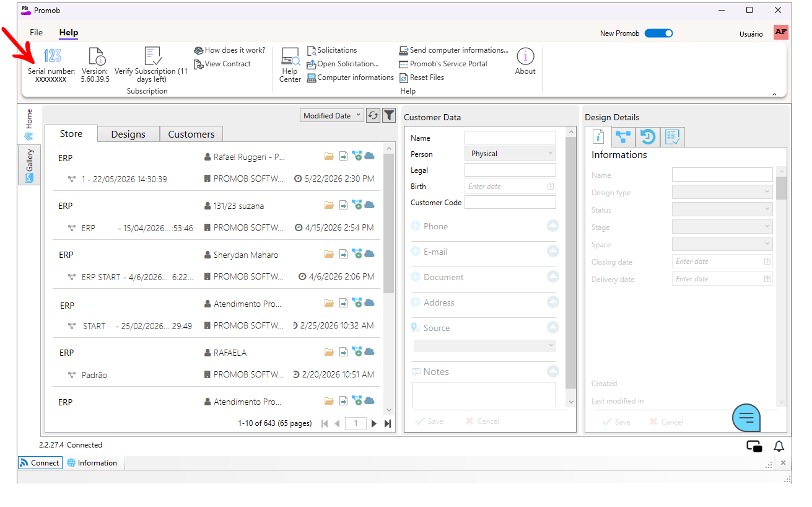This screenshot has height=507, width=812.
Task: Open Promob's Service Portal
Action: click(x=443, y=64)
